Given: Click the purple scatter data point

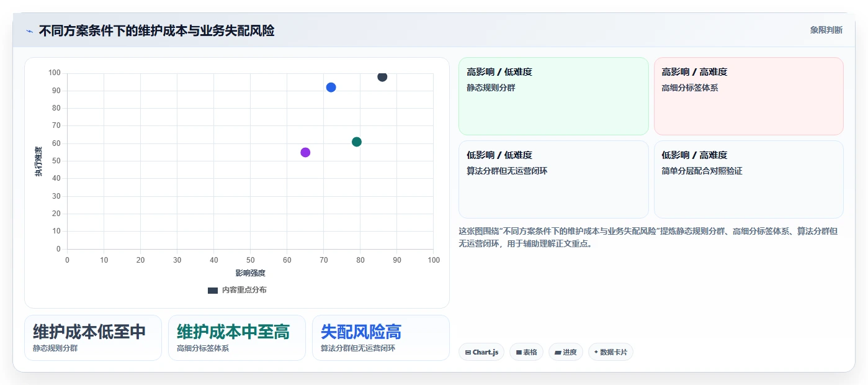Looking at the screenshot, I should click(x=305, y=152).
